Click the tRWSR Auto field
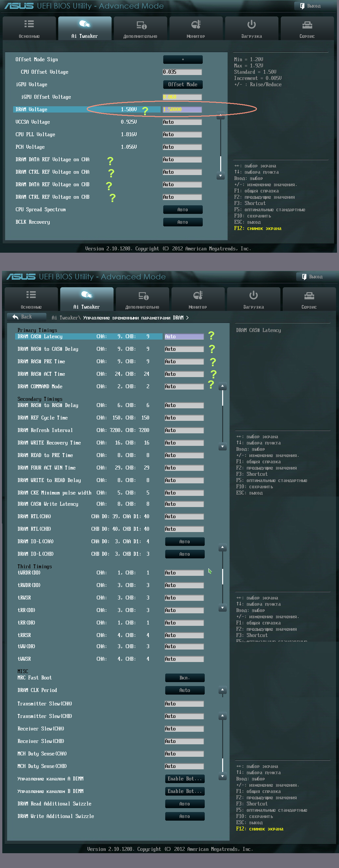The width and height of the screenshot is (339, 868). click(x=184, y=598)
